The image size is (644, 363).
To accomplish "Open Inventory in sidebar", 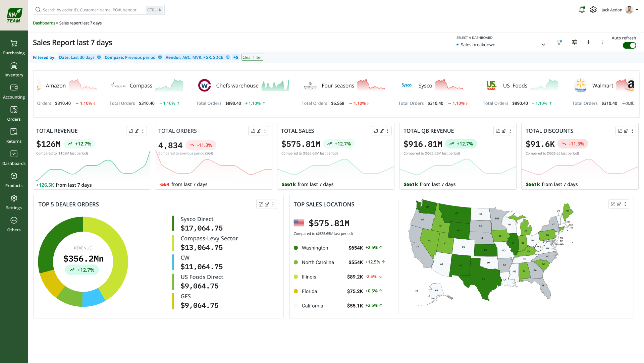I will 14,69.
